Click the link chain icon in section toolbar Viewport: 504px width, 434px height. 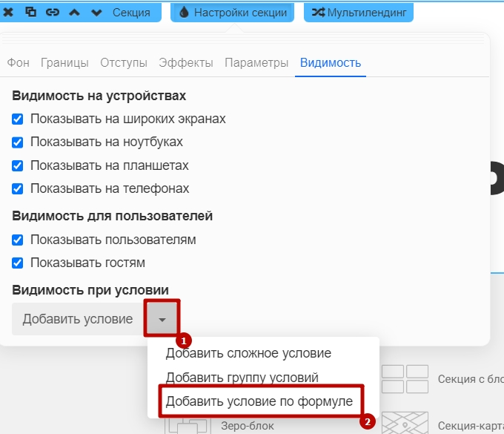(53, 12)
